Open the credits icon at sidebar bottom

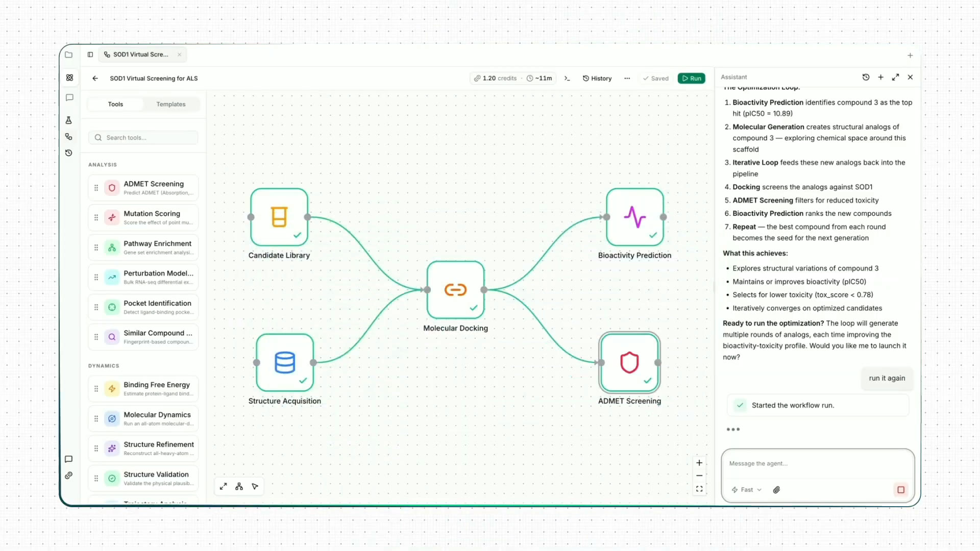click(x=68, y=475)
